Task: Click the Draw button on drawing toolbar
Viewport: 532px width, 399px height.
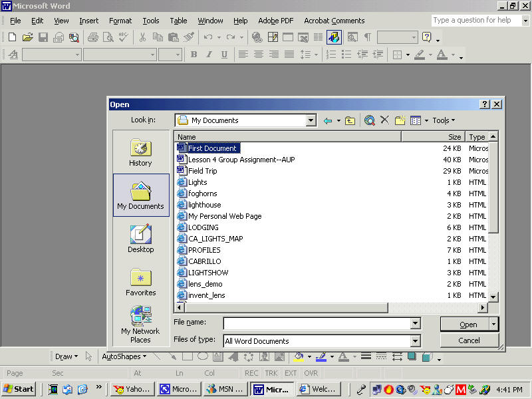Action: click(66, 356)
